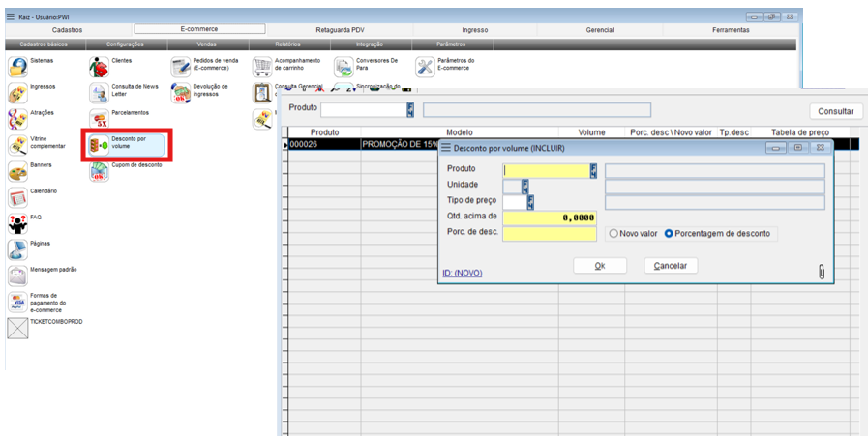Viewport: 868px width, 436px height.
Task: Open Pedidos de venda (E-commerce)
Action: point(181,66)
